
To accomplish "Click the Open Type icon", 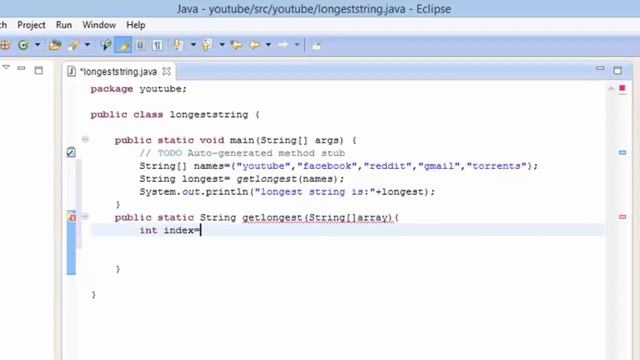I will tap(55, 45).
